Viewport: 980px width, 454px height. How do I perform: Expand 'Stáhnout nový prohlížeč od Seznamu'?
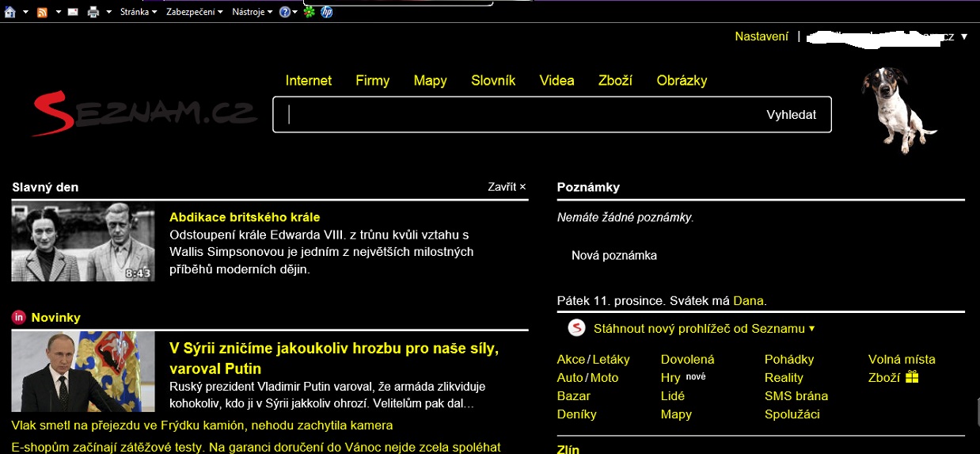704,328
